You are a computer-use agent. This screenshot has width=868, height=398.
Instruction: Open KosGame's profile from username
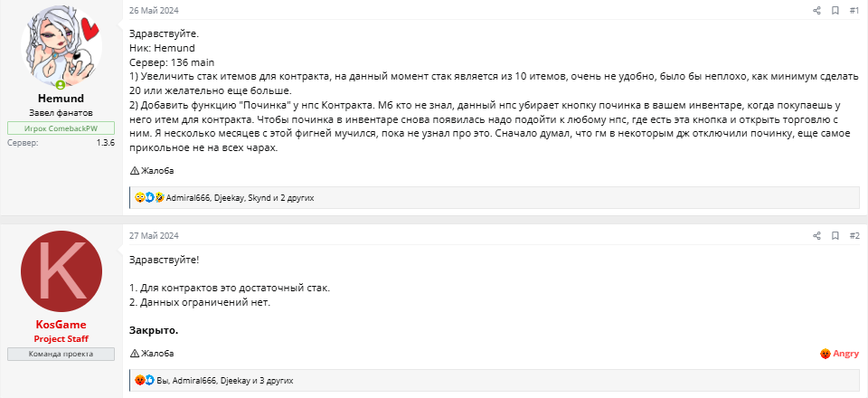61,324
